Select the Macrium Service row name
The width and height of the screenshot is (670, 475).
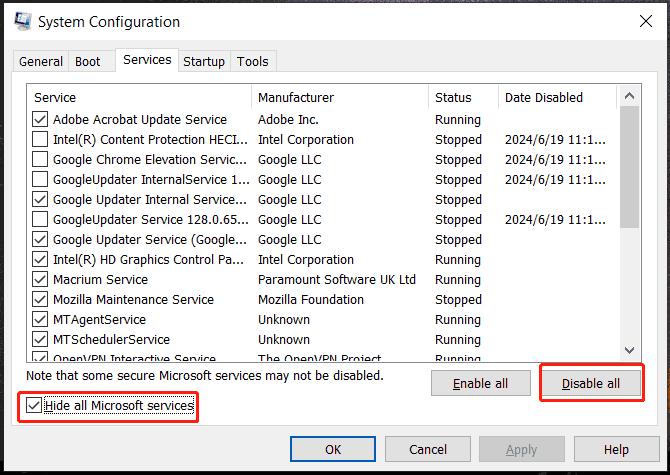tap(100, 279)
